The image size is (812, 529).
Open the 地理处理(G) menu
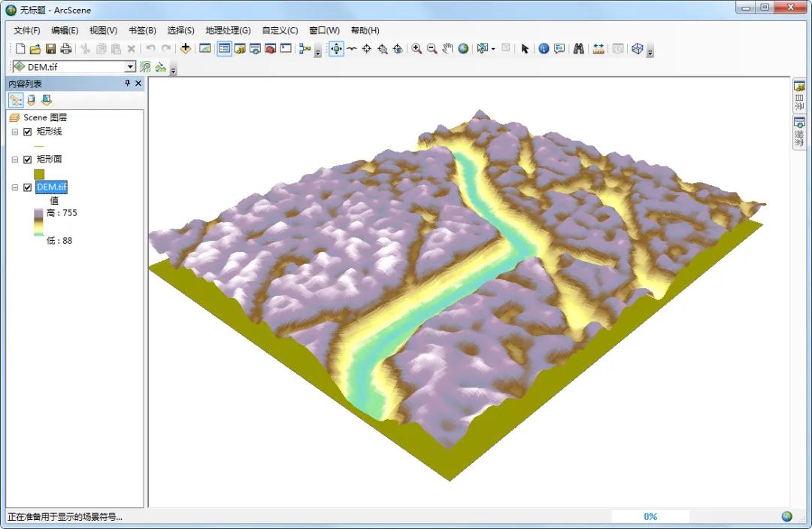pos(228,31)
